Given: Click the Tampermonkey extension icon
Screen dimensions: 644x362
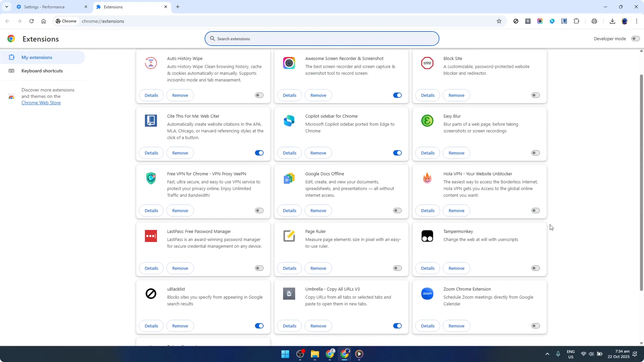Looking at the screenshot, I should pos(427,236).
